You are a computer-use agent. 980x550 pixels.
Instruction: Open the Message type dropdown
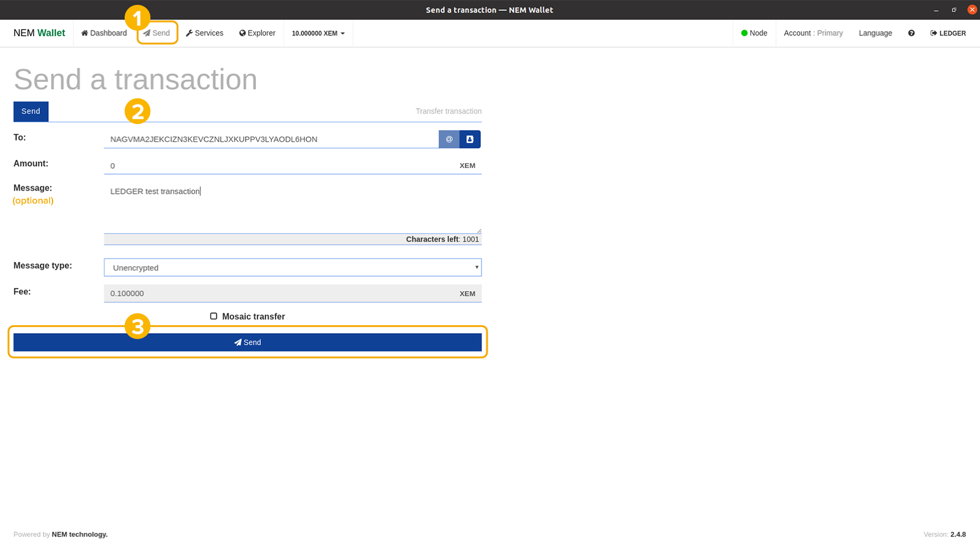click(293, 268)
